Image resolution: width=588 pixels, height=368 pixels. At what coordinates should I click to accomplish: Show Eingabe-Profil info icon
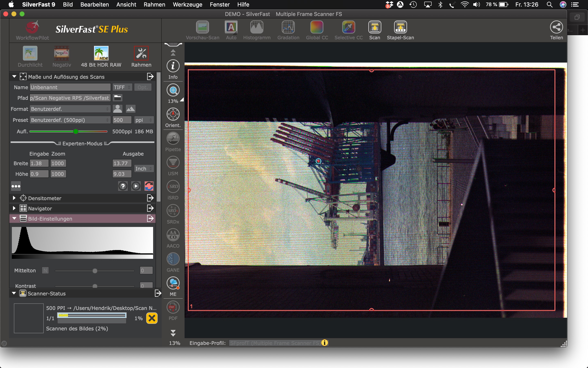325,343
